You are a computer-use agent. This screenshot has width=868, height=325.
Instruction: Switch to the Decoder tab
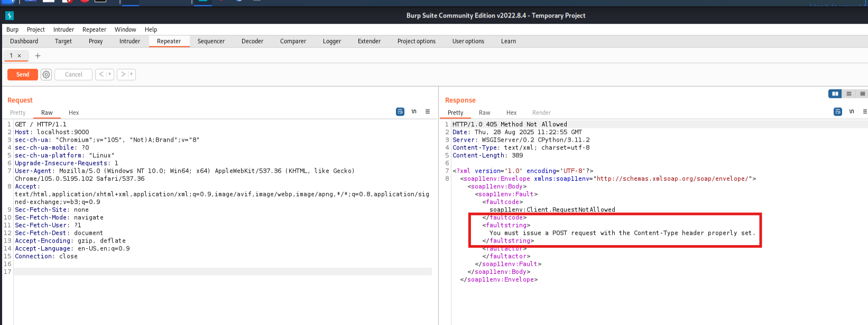click(252, 41)
